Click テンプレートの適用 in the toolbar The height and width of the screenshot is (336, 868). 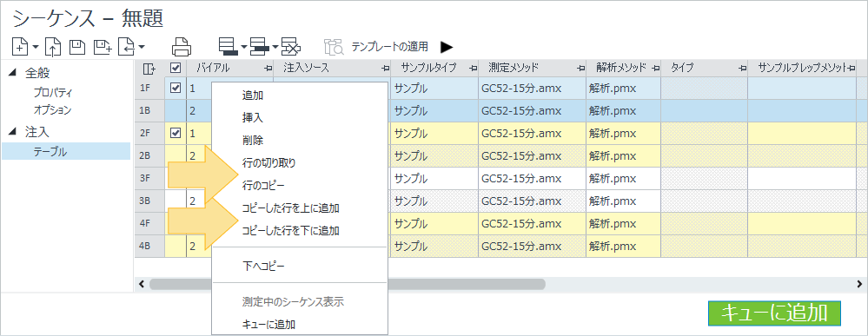point(391,47)
